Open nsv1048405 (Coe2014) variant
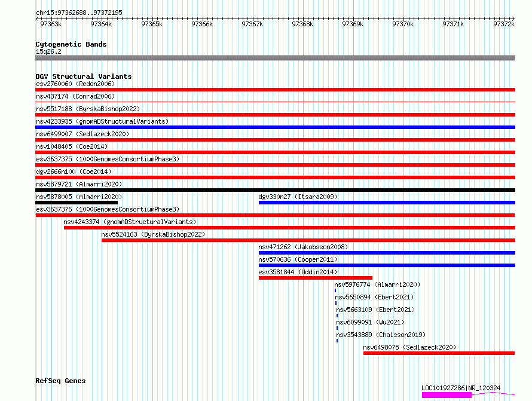Screen dimensions: 532x401 (x=72, y=146)
